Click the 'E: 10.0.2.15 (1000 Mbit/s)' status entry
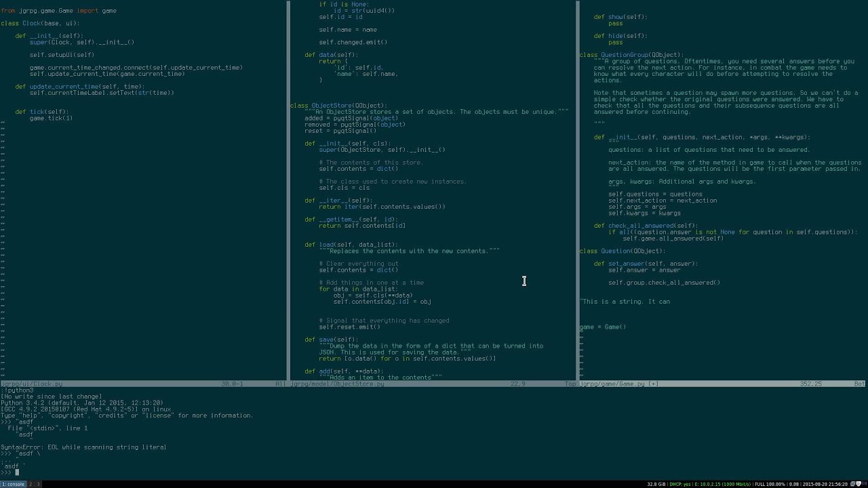 723,484
